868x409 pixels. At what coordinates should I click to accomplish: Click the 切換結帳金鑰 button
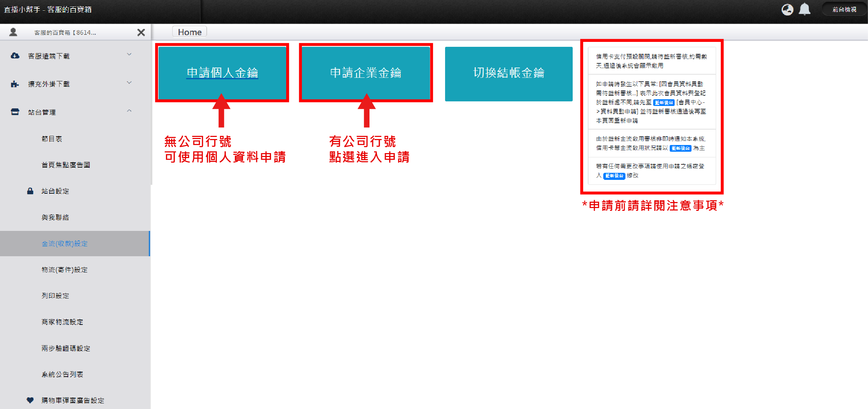click(509, 74)
